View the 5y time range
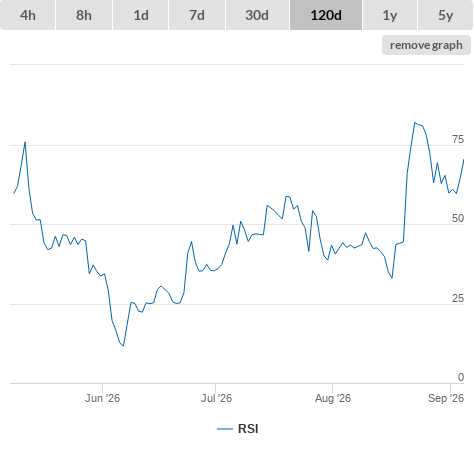The image size is (474, 455). pyautogui.click(x=445, y=15)
